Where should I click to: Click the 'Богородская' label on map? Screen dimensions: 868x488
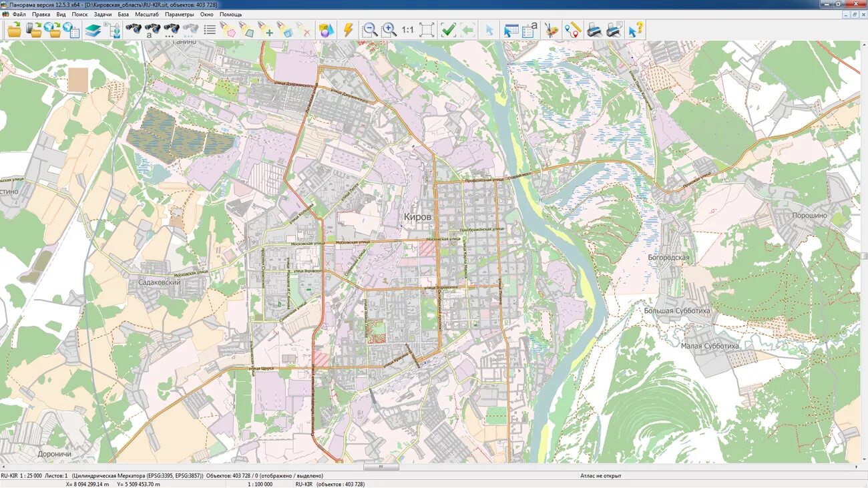(668, 257)
